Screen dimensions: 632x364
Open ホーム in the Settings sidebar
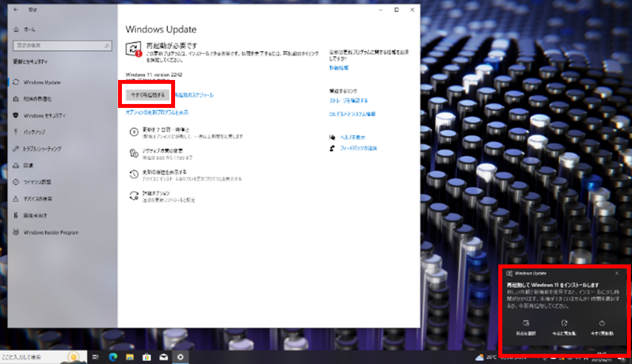click(x=25, y=30)
